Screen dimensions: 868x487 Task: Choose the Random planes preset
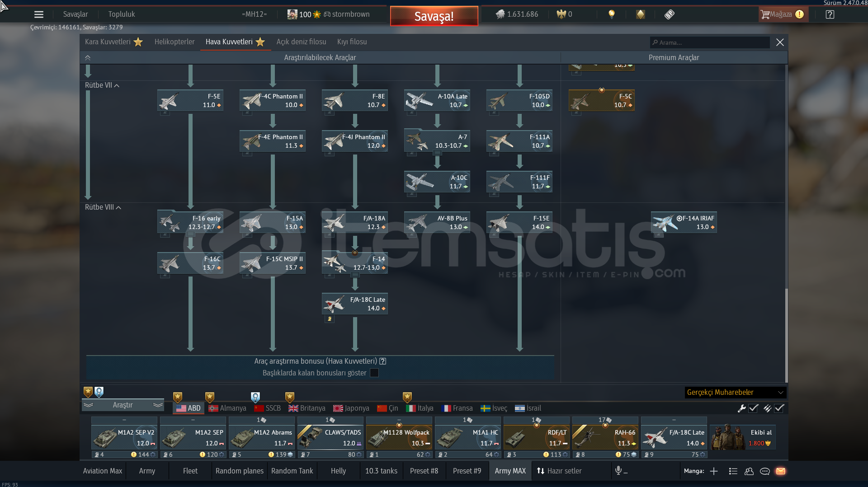240,471
